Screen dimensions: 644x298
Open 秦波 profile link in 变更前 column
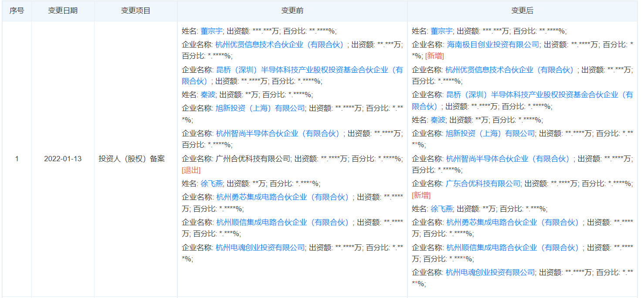pos(208,95)
